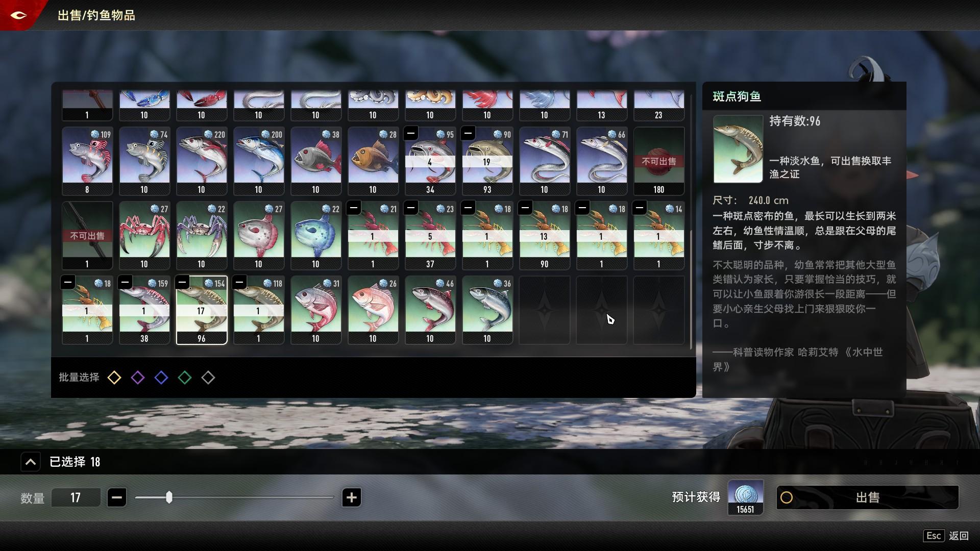Screen dimensions: 980x551
Task: Remove selection from lobster card priced 14
Action: (640, 208)
